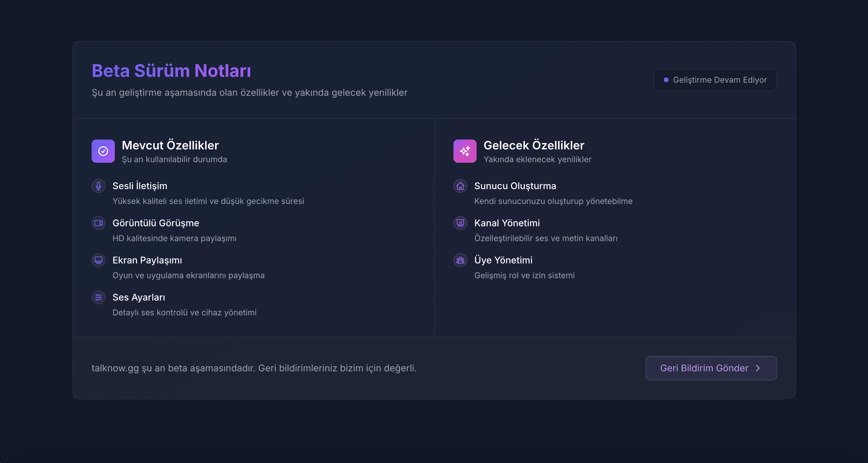
Task: Select the Sesli İletişim feature title
Action: tap(140, 186)
